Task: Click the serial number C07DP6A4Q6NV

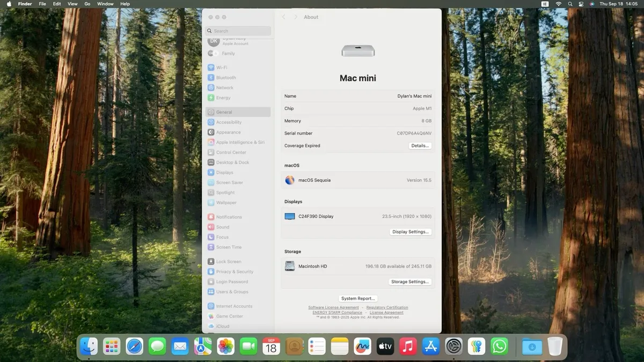Action: [x=414, y=134]
